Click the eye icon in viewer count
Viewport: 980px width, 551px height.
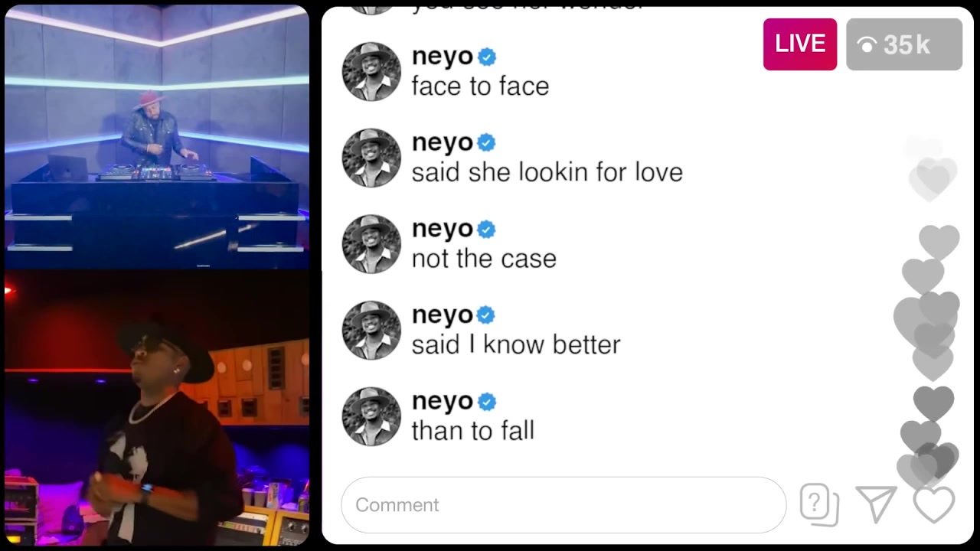point(867,46)
